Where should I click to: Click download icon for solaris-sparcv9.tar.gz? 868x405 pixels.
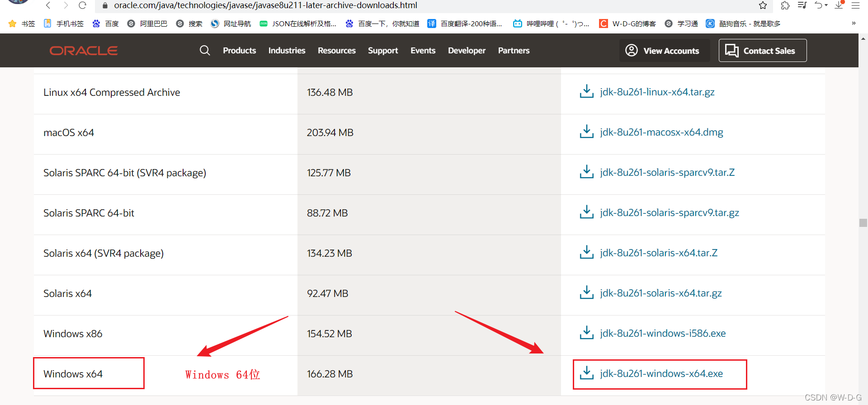pyautogui.click(x=586, y=212)
